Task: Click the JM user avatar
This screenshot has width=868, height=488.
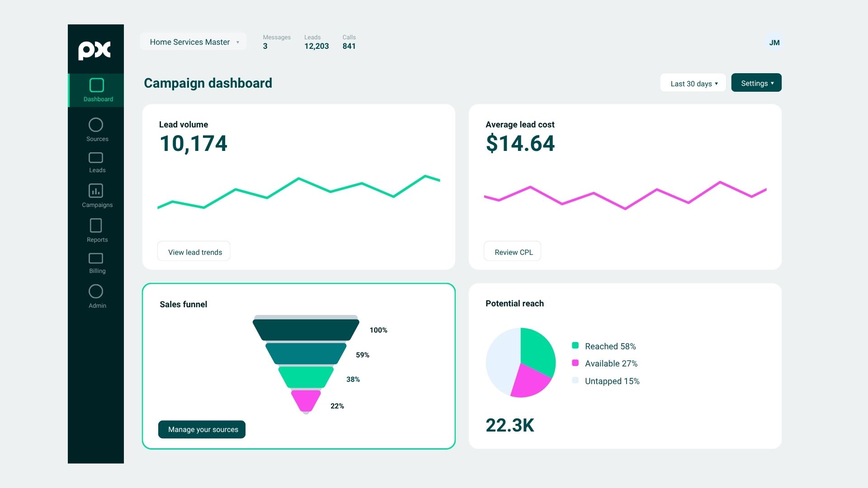Action: tap(774, 42)
